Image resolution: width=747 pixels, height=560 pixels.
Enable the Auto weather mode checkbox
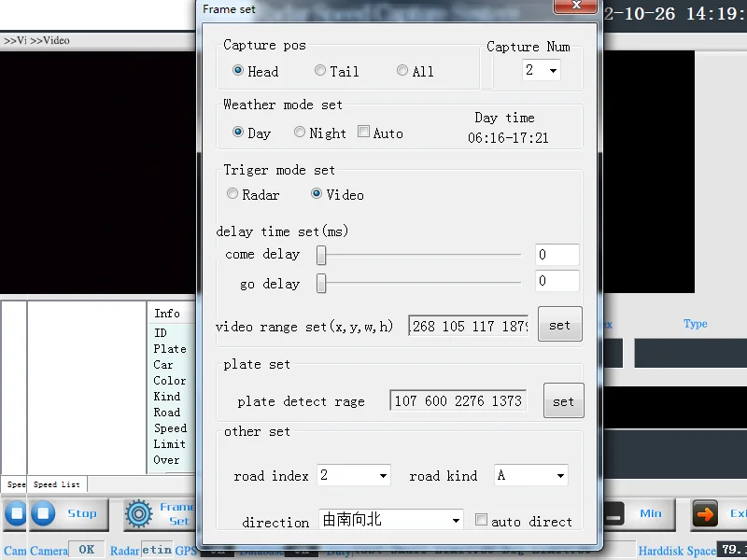pyautogui.click(x=364, y=133)
